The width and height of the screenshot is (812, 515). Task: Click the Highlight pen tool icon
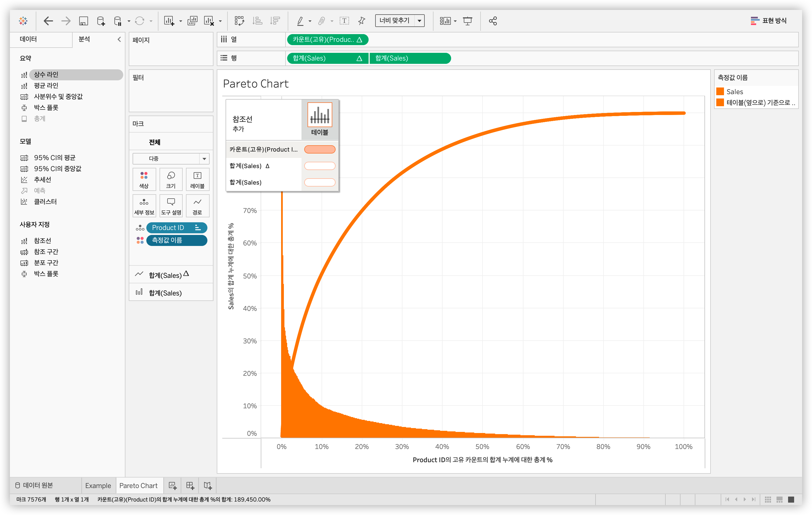[x=300, y=21]
